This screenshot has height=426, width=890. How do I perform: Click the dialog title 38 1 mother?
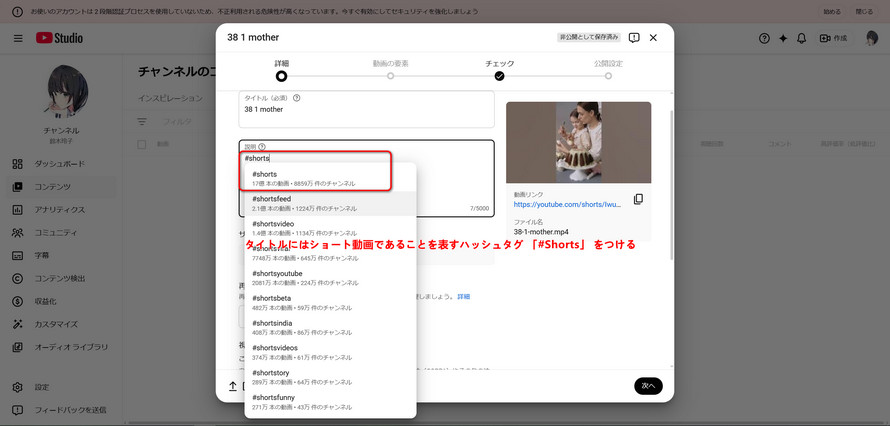coord(253,37)
